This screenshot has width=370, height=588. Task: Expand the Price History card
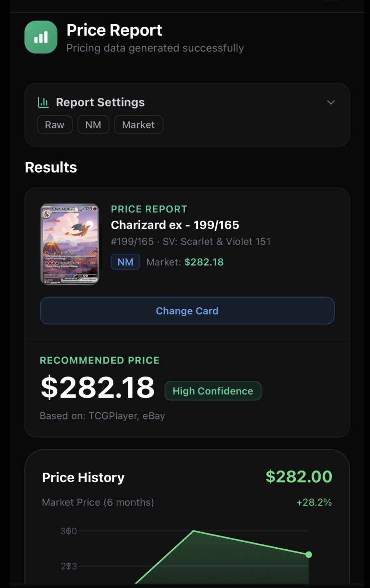83,477
